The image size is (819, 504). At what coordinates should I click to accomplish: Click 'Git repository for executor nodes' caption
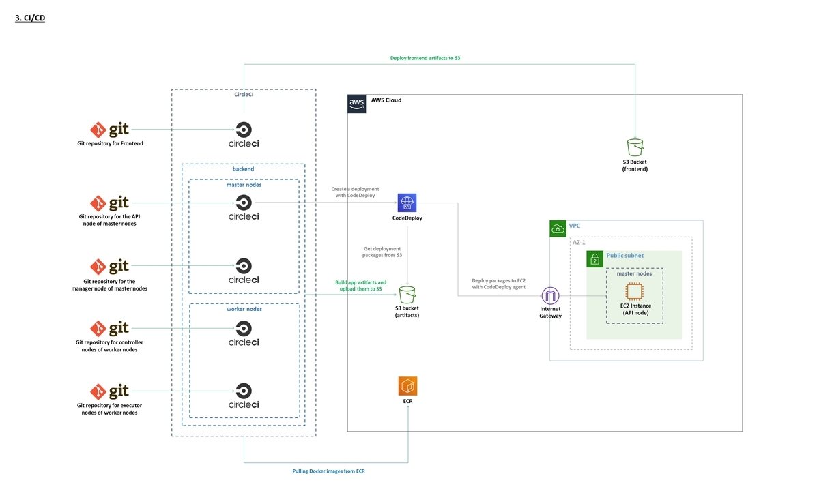110,409
